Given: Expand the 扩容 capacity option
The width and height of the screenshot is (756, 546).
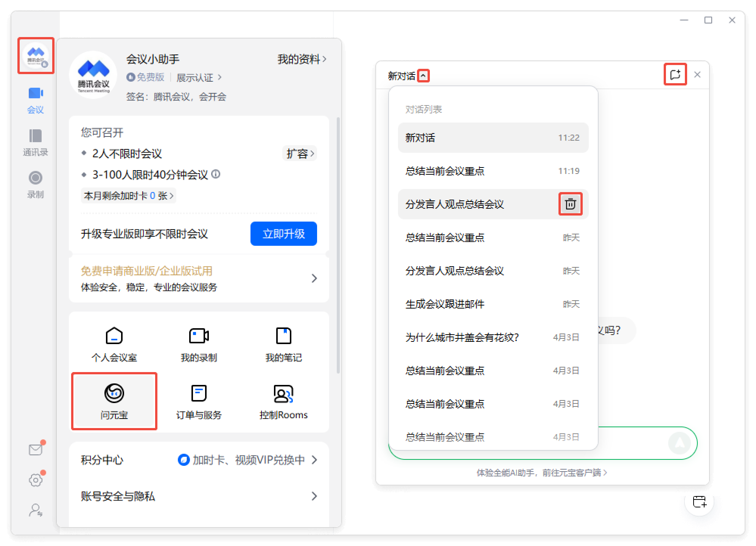Looking at the screenshot, I should point(300,154).
